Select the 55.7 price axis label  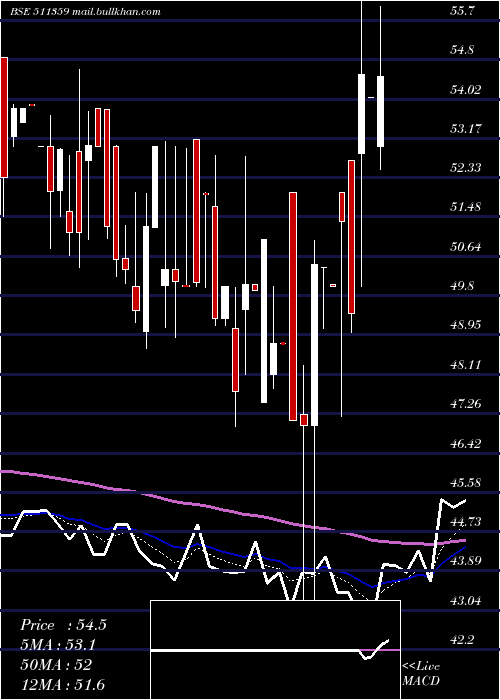tap(464, 11)
